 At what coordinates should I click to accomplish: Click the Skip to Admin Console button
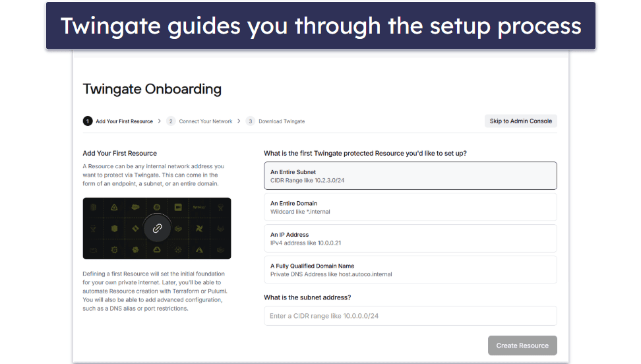pos(520,121)
